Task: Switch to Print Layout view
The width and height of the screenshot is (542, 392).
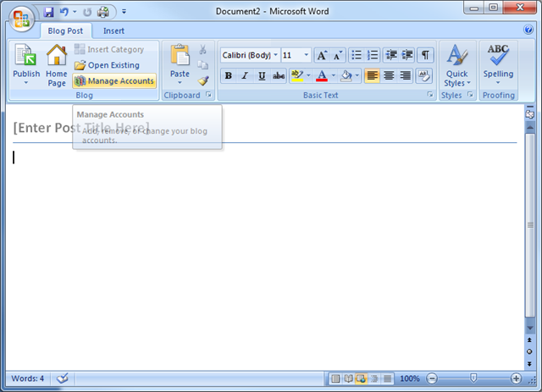Action: point(335,378)
